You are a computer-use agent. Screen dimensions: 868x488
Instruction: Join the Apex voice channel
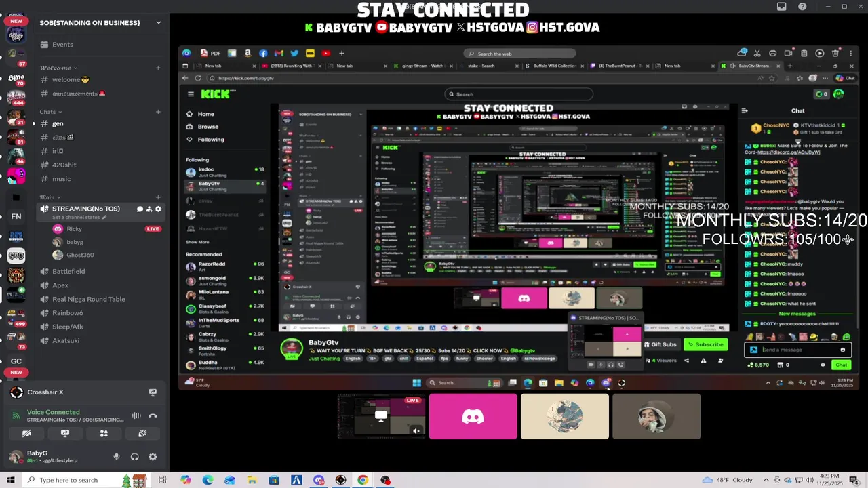click(x=101, y=285)
